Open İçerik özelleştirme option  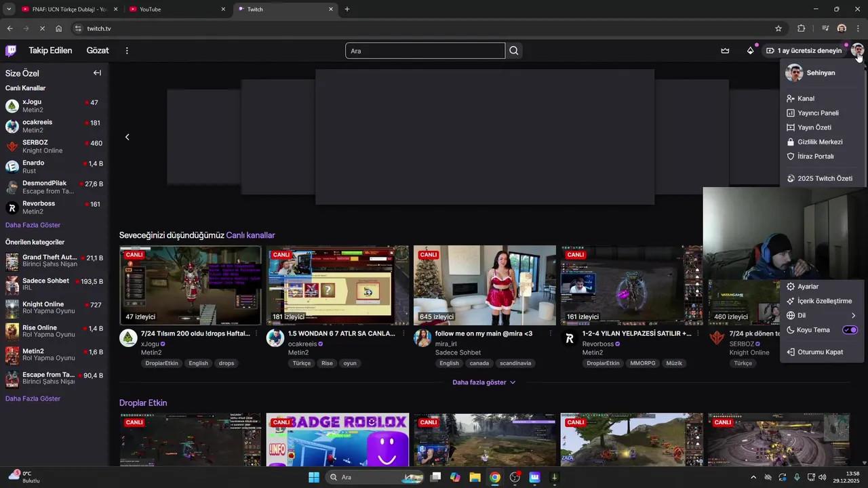click(822, 301)
